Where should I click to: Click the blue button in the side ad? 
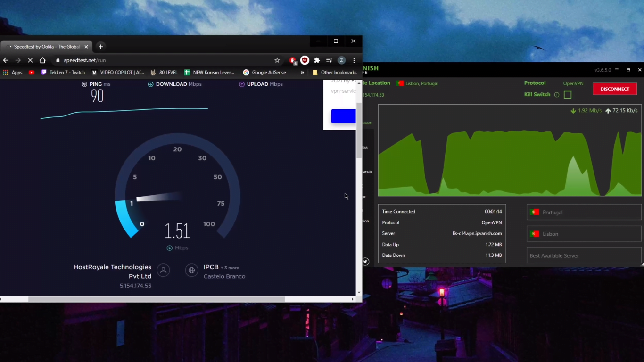[x=343, y=116]
